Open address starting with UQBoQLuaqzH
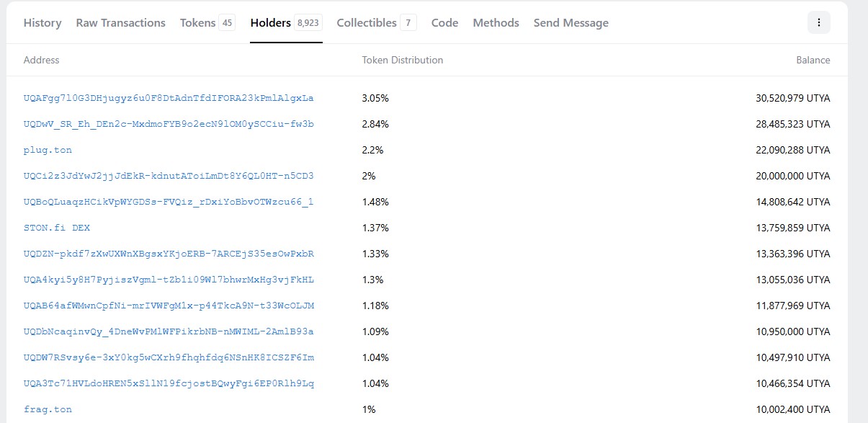Screen dimensions: 868x423 coord(169,202)
